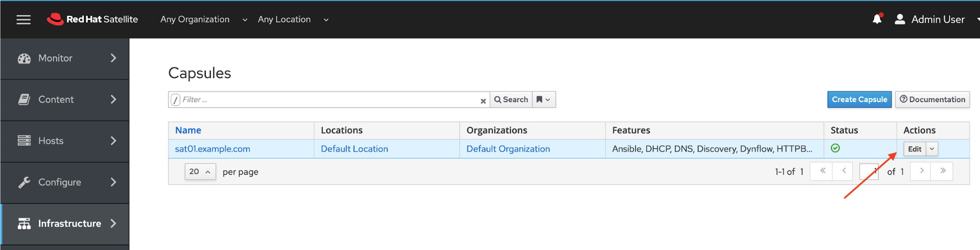The height and width of the screenshot is (250, 980).
Task: Click the green status check icon
Action: 835,148
